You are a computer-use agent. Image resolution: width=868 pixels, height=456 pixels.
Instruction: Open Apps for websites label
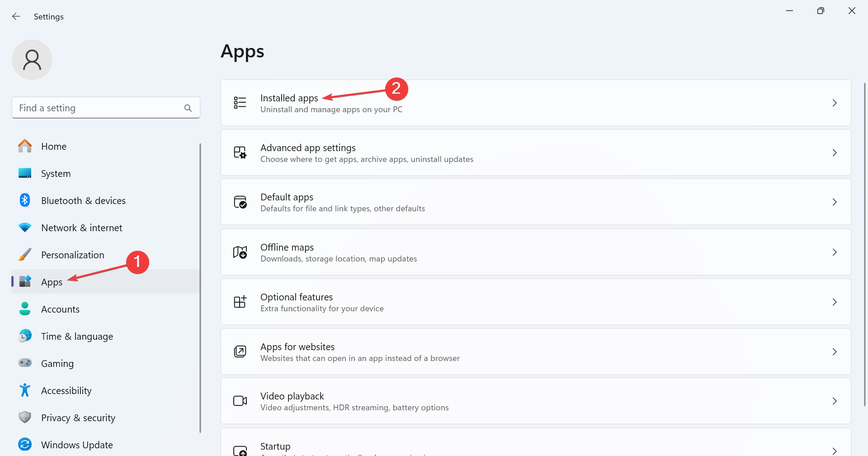pyautogui.click(x=297, y=347)
